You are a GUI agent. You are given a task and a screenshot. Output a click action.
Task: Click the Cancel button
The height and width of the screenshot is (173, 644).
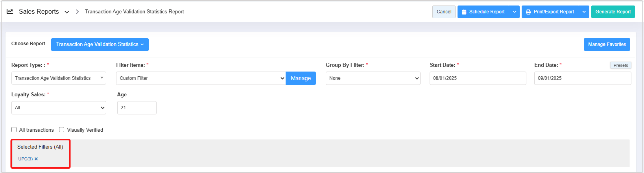(444, 12)
